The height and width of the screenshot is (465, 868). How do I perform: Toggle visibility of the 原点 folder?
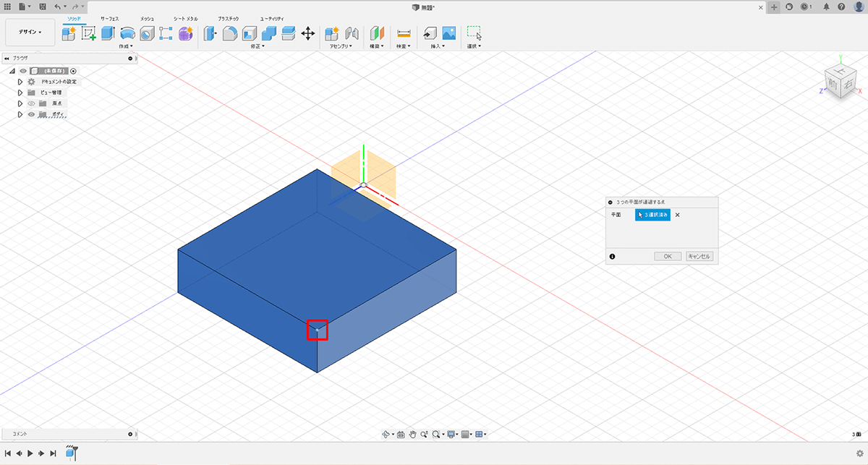[x=31, y=103]
